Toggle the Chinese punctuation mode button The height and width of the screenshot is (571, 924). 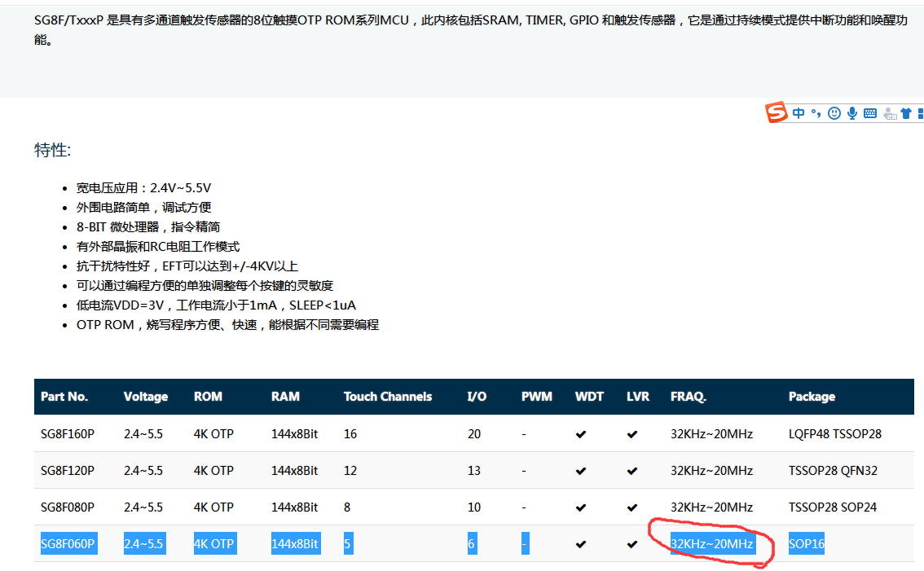click(x=816, y=113)
